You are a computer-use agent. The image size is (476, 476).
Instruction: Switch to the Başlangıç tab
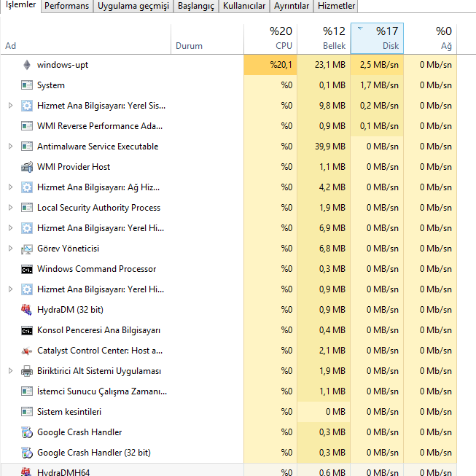click(196, 6)
